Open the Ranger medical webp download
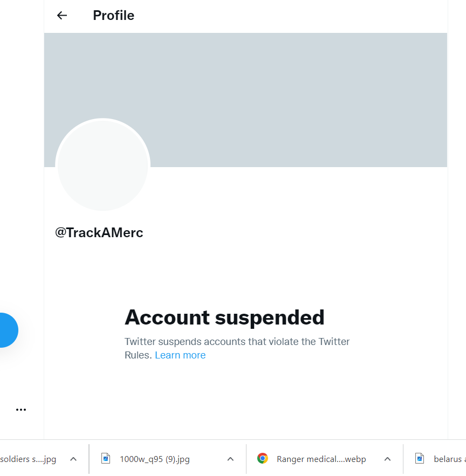Image resolution: width=466 pixels, height=476 pixels. (x=321, y=459)
